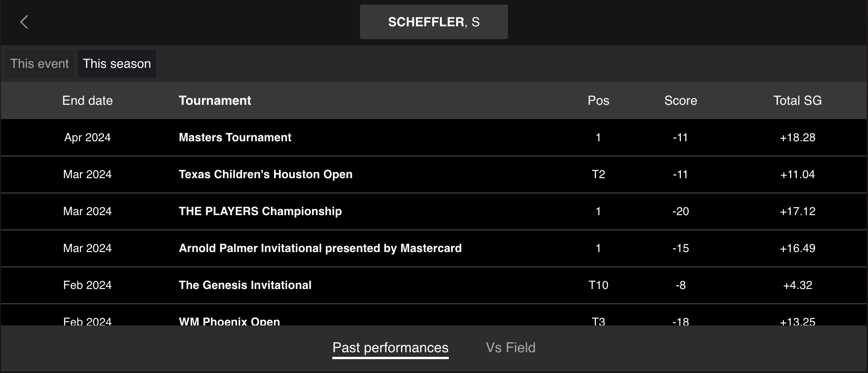The height and width of the screenshot is (373, 868).
Task: Switch to the This event tab
Action: click(x=39, y=64)
